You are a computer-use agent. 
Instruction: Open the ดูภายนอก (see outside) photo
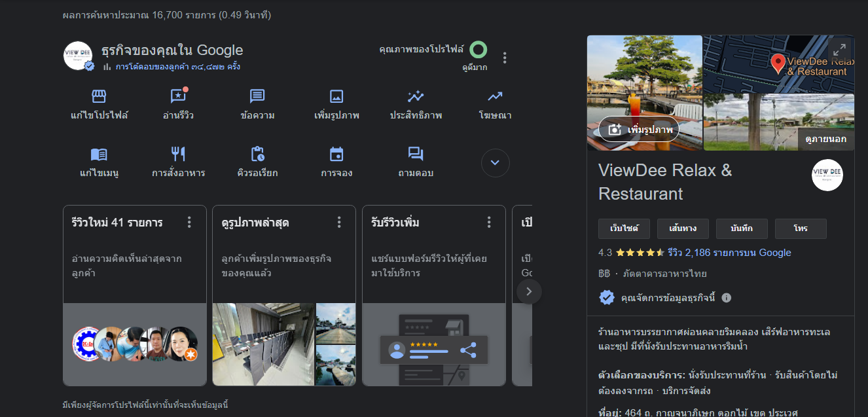pos(779,122)
